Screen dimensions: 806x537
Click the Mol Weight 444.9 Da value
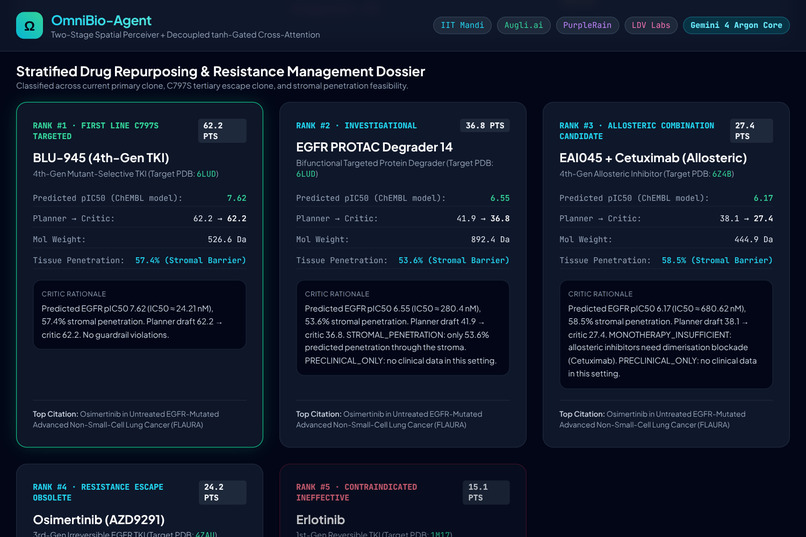[x=753, y=239]
